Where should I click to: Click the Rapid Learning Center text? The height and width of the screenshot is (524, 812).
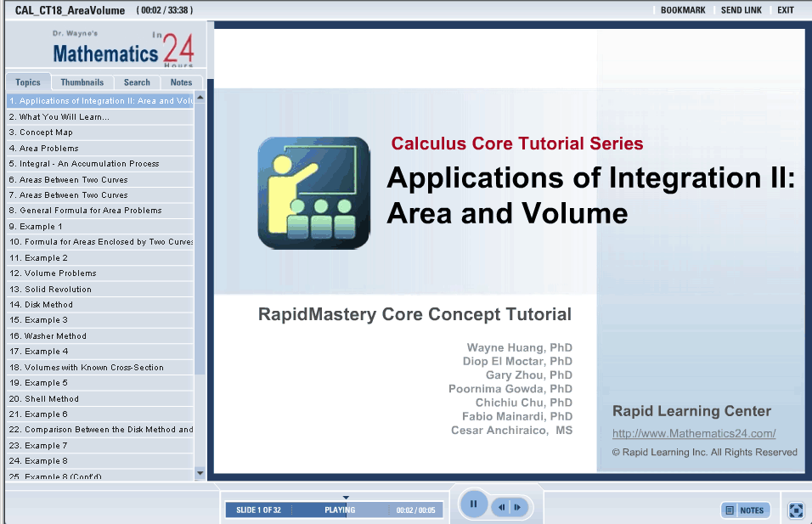691,411
